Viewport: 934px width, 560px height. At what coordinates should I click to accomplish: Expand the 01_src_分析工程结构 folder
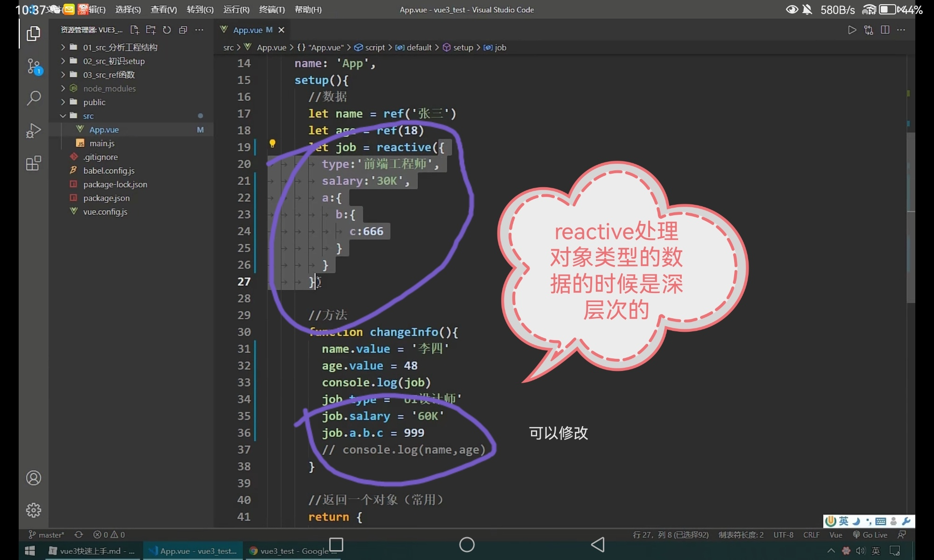(x=120, y=47)
